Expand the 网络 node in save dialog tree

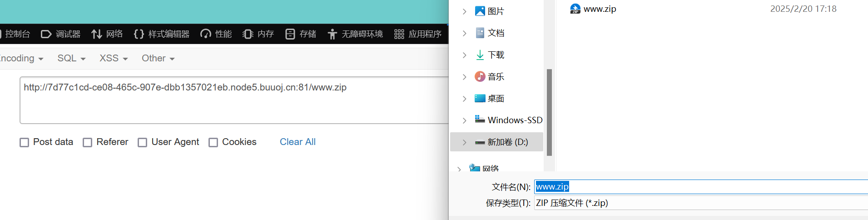pyautogui.click(x=459, y=169)
